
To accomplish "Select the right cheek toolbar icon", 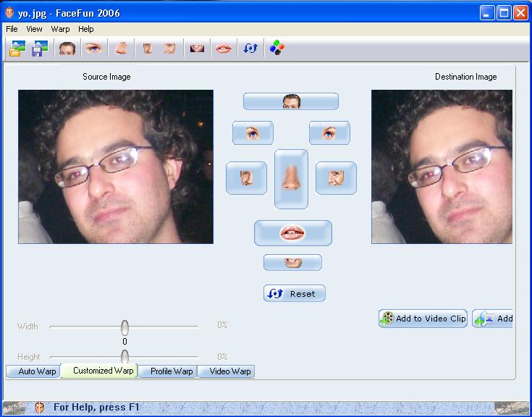I will point(169,49).
